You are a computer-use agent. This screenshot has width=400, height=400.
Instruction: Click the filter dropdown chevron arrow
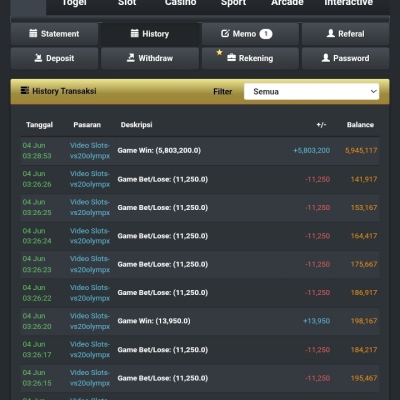pos(373,91)
